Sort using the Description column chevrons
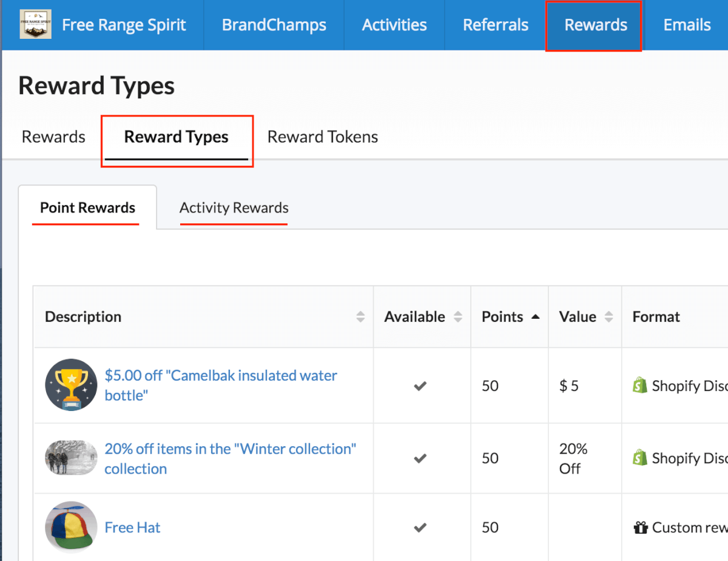Image resolution: width=728 pixels, height=561 pixels. coord(361,316)
